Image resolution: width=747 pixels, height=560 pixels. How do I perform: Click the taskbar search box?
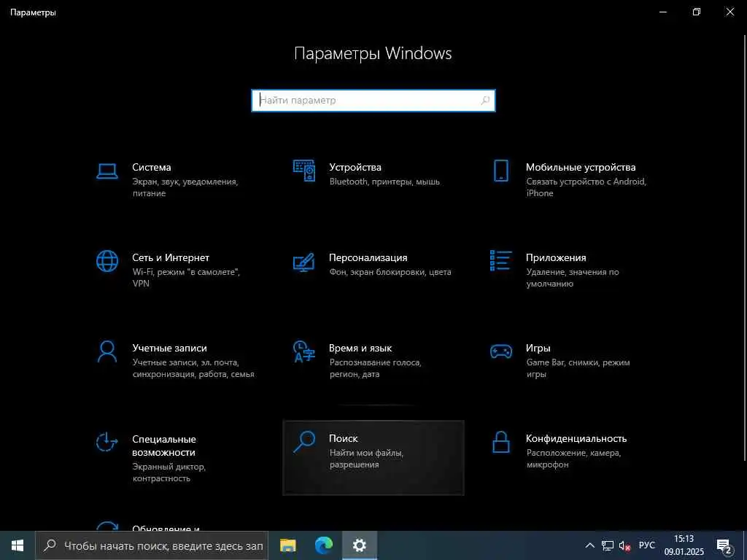click(152, 545)
